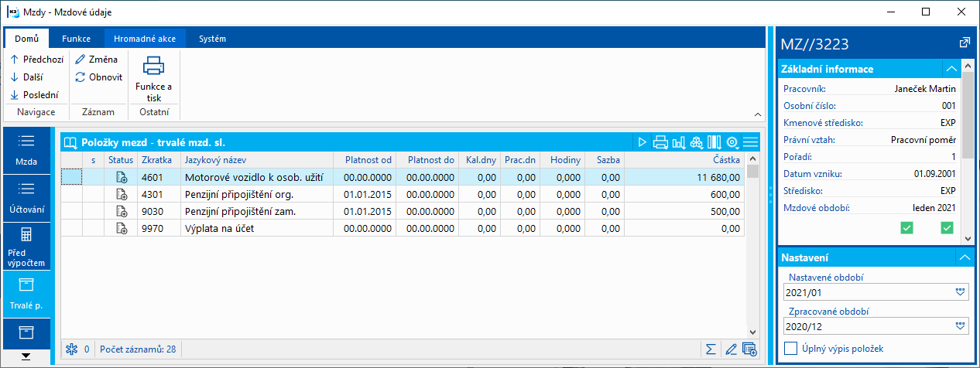Sort by Jazykový název column header
The height and width of the screenshot is (368, 980).
pyautogui.click(x=257, y=159)
